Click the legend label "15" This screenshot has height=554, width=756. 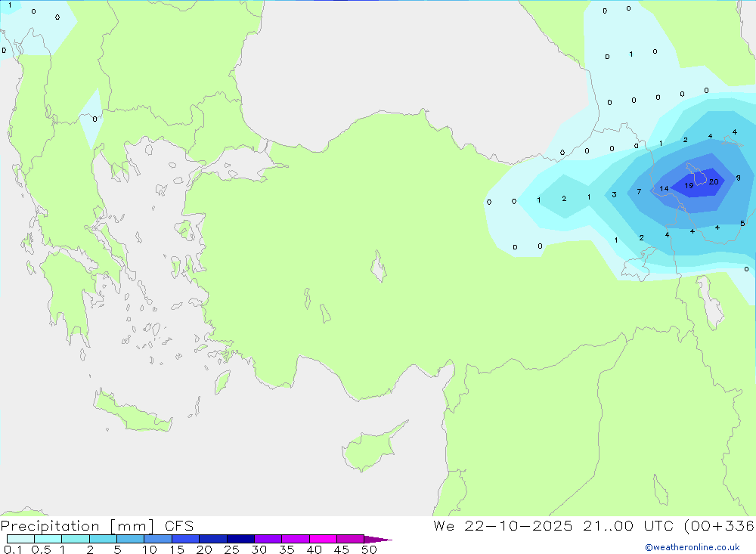177,549
